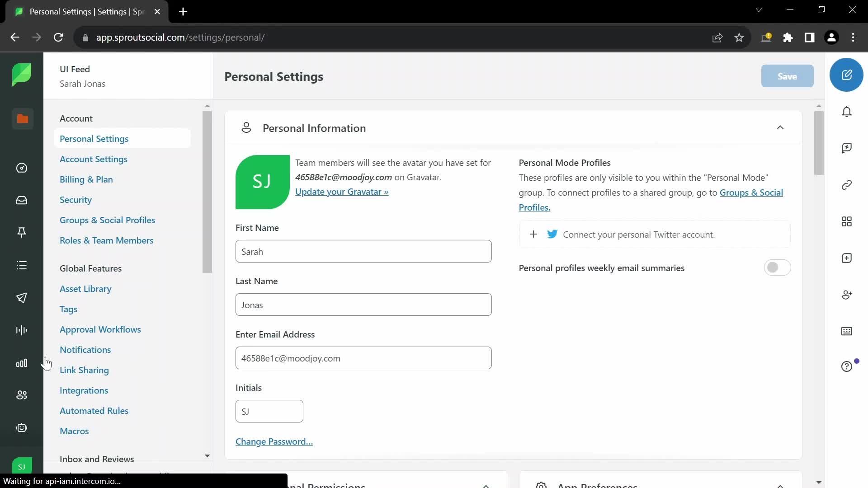Collapse the Permissions section chevron
The image size is (868, 488).
(x=486, y=486)
